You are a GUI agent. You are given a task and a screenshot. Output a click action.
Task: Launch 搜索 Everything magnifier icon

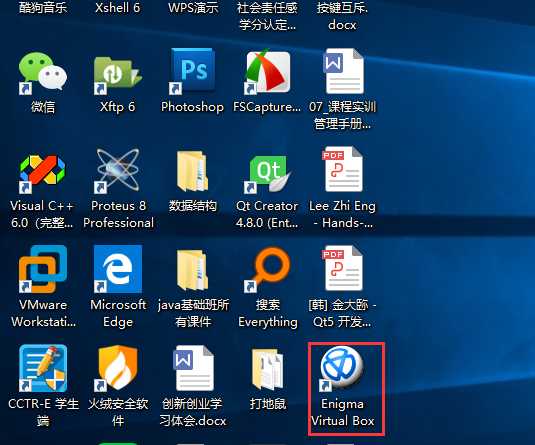(268, 270)
